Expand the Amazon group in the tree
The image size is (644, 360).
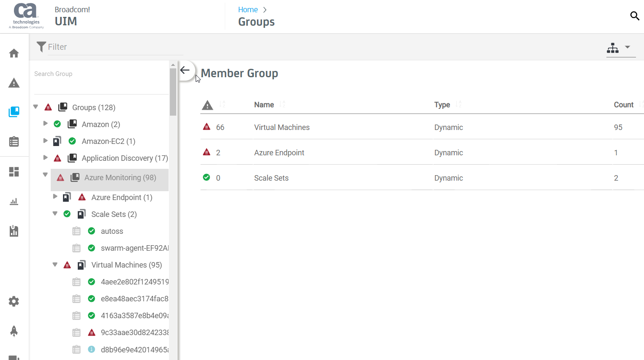click(x=45, y=124)
